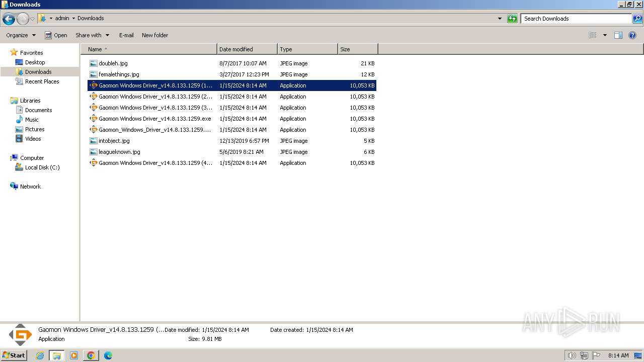Expand the address bar history dropdown
This screenshot has width=644, height=362.
500,19
